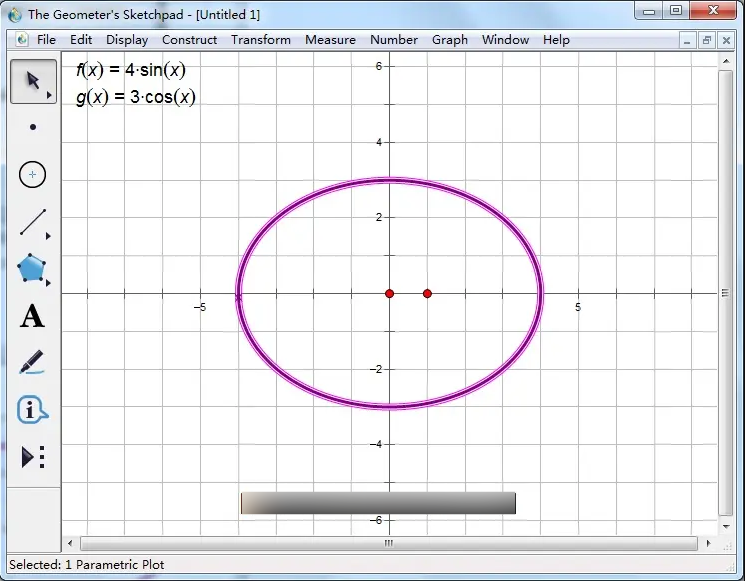Expand Selection Arrow tool flyout arrow

(x=49, y=95)
